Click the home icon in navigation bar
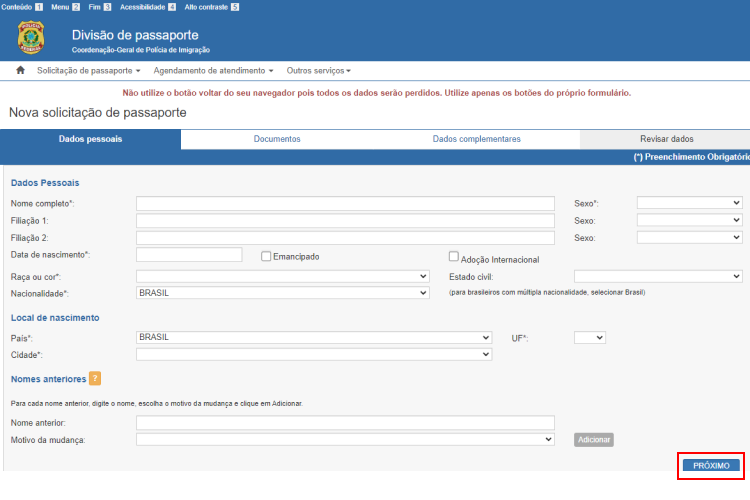This screenshot has height=500, width=750. 20,71
